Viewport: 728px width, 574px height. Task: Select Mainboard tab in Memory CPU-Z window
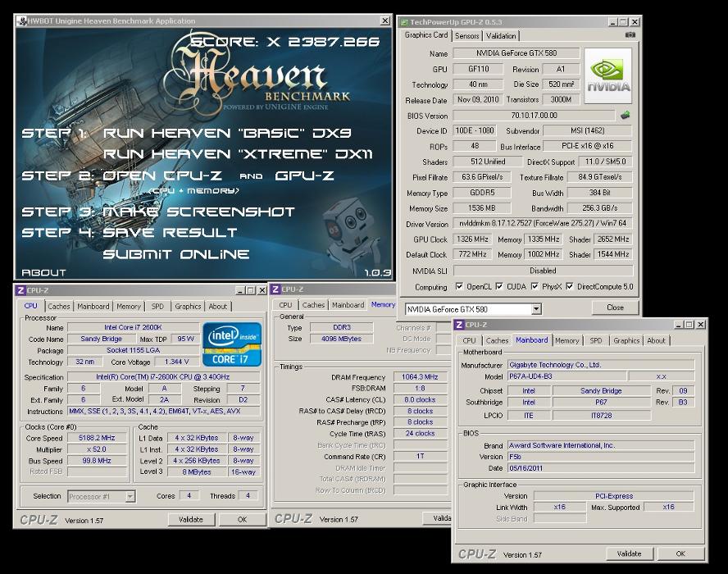[x=348, y=305]
